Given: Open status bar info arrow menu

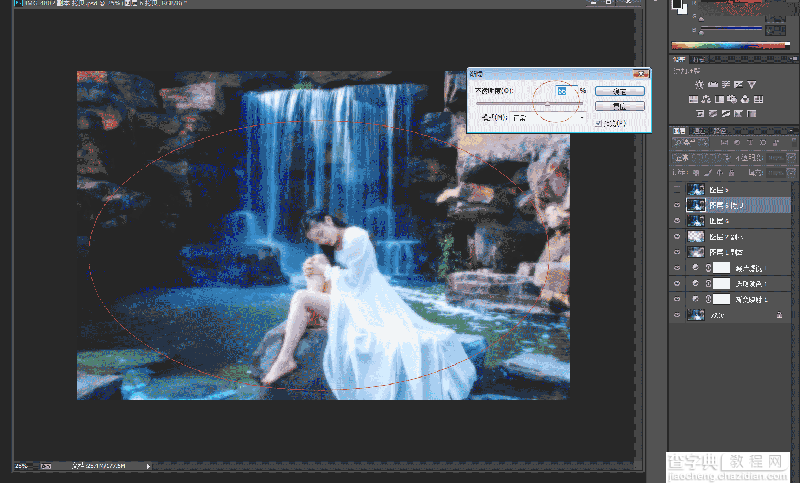Looking at the screenshot, I should (x=148, y=466).
